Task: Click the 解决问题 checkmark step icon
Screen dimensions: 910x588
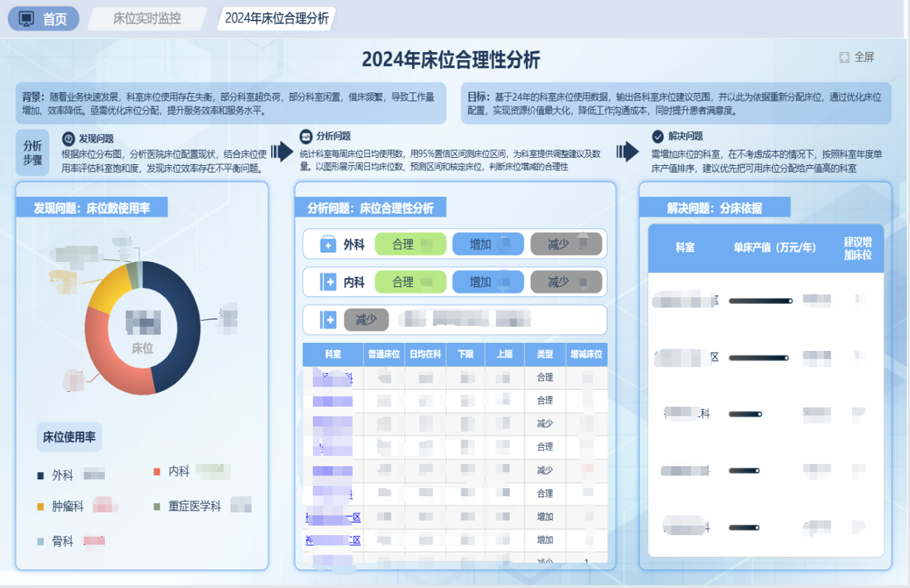Action: (657, 137)
